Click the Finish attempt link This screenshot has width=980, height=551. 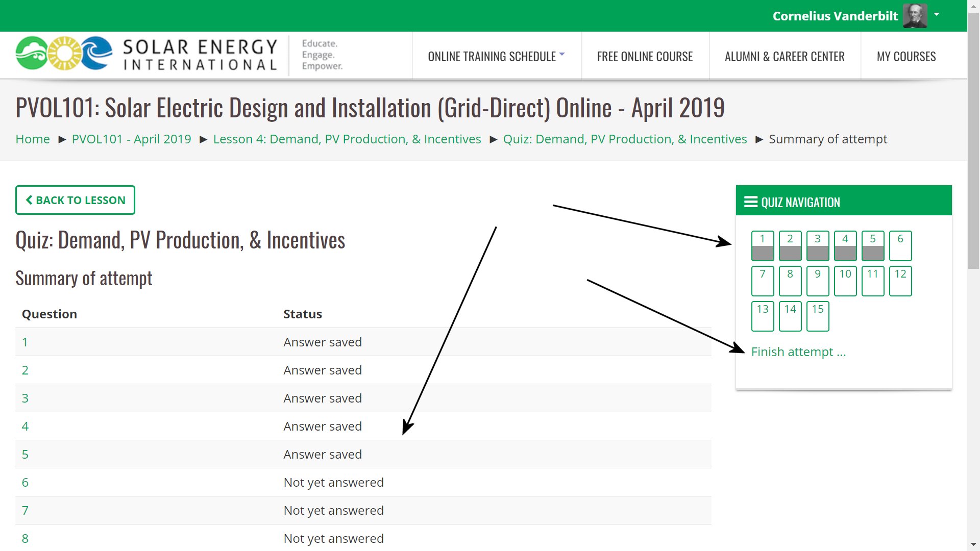pyautogui.click(x=798, y=352)
